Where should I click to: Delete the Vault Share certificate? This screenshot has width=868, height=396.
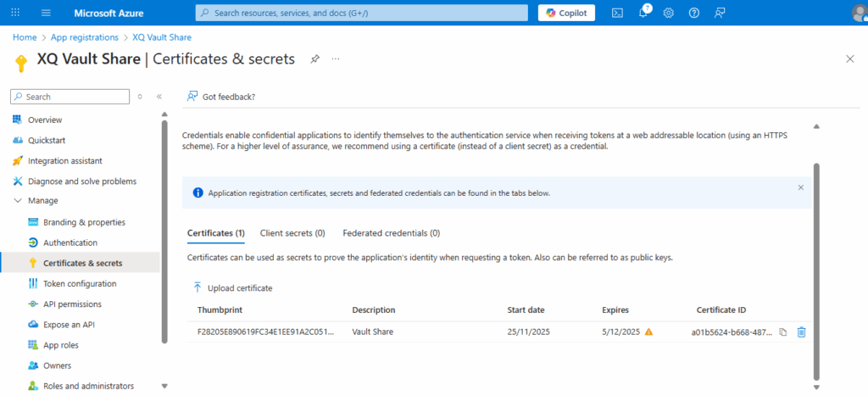click(801, 332)
